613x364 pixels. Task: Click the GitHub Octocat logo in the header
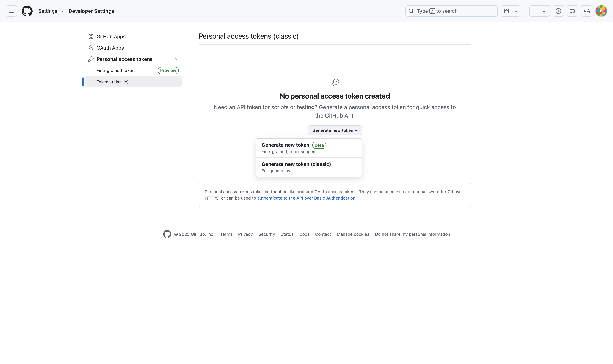[27, 11]
